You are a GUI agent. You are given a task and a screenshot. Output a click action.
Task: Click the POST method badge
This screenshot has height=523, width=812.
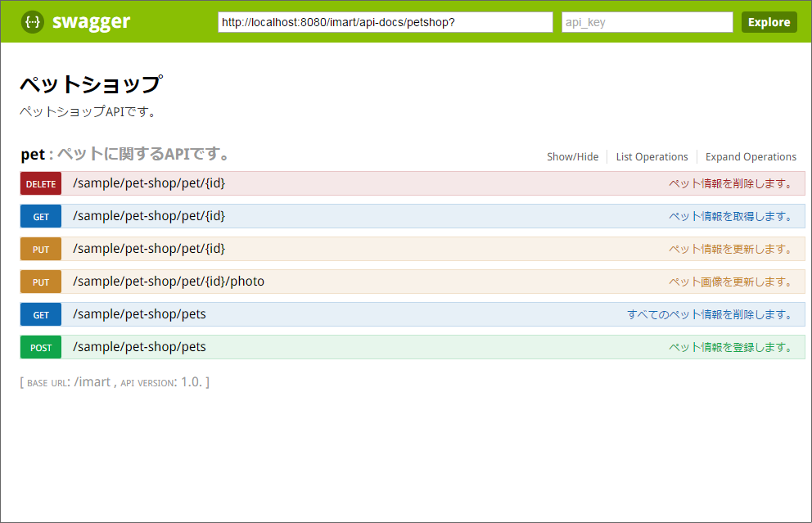pyautogui.click(x=41, y=347)
